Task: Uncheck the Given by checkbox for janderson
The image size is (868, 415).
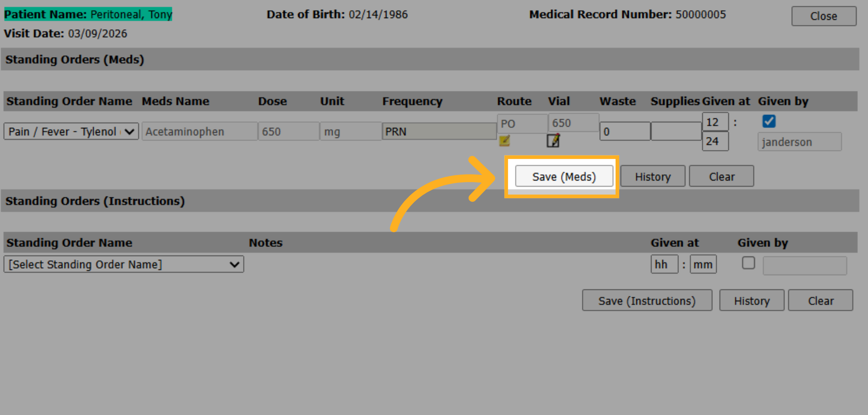Action: pos(769,121)
